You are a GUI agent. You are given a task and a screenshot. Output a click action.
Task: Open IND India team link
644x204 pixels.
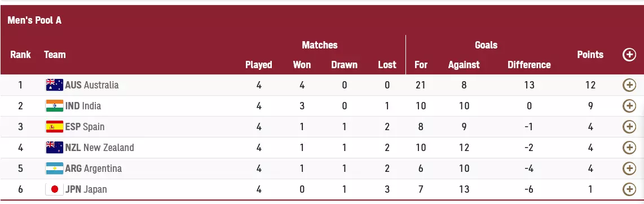pos(83,106)
